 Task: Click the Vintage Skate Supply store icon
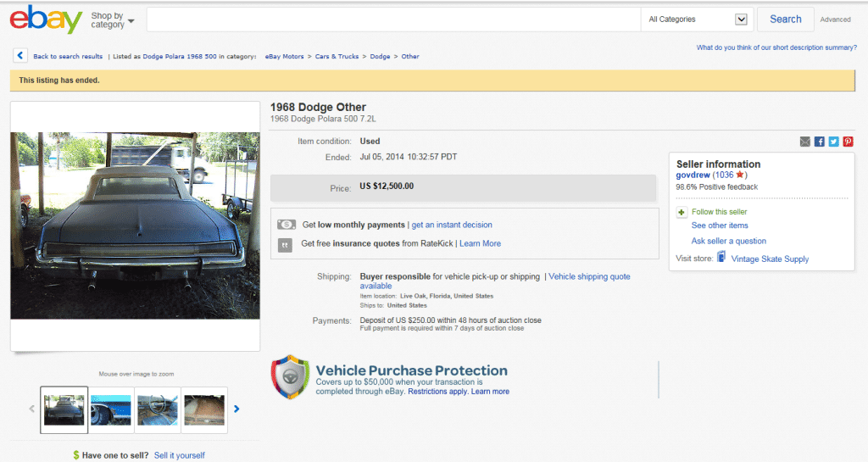click(x=721, y=258)
